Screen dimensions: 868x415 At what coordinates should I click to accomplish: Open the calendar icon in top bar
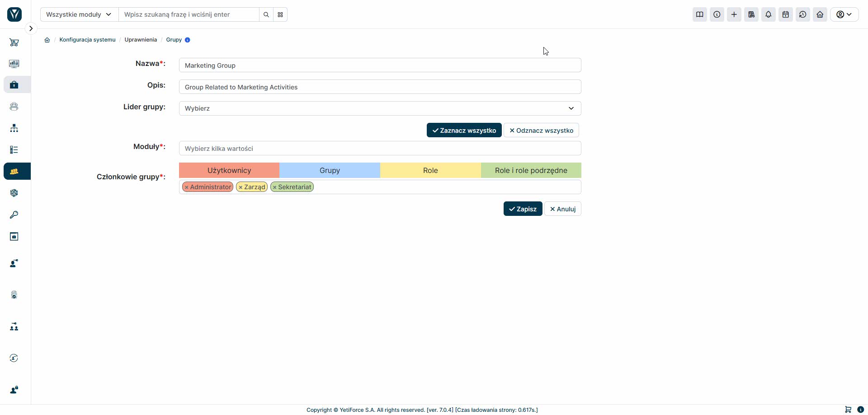tap(786, 14)
